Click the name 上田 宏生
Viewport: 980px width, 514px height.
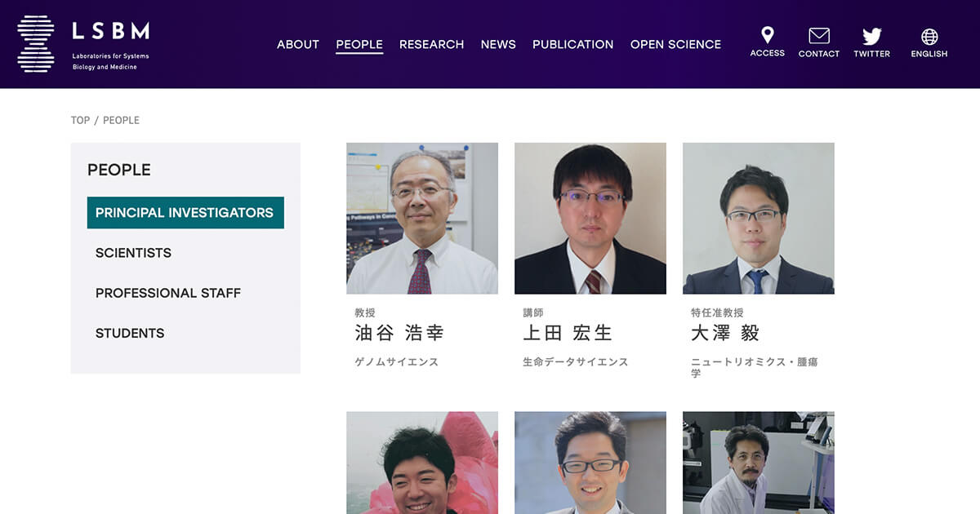point(568,333)
